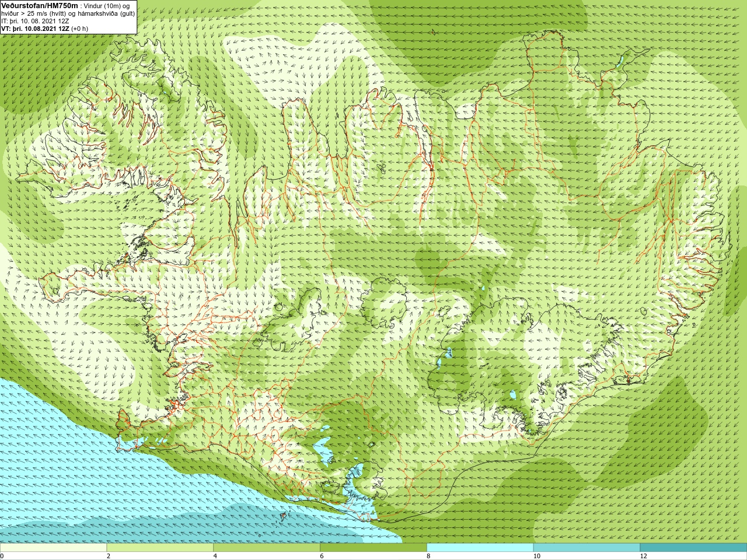Screen dimensions: 747x560
Task: Click the legend value '2'
Action: click(109, 556)
